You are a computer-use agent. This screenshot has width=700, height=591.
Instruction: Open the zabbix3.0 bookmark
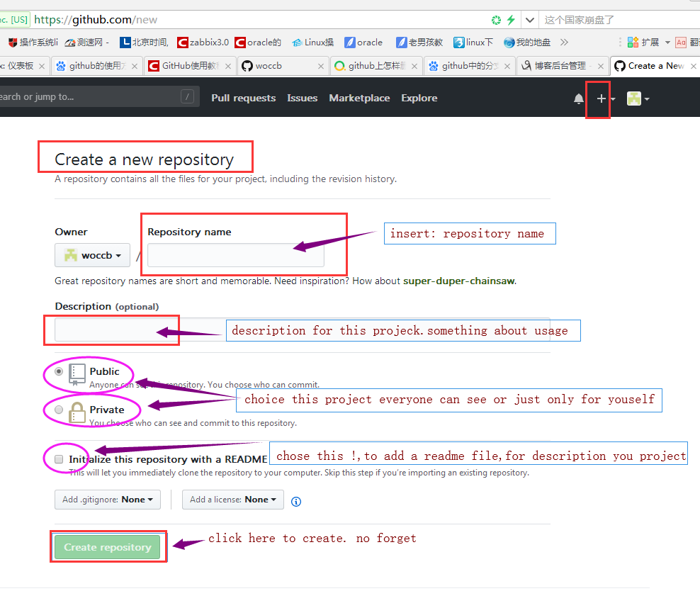(203, 43)
